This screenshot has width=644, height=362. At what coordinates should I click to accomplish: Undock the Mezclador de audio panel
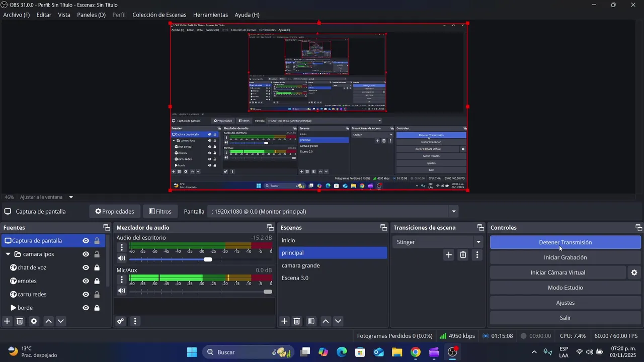click(270, 228)
